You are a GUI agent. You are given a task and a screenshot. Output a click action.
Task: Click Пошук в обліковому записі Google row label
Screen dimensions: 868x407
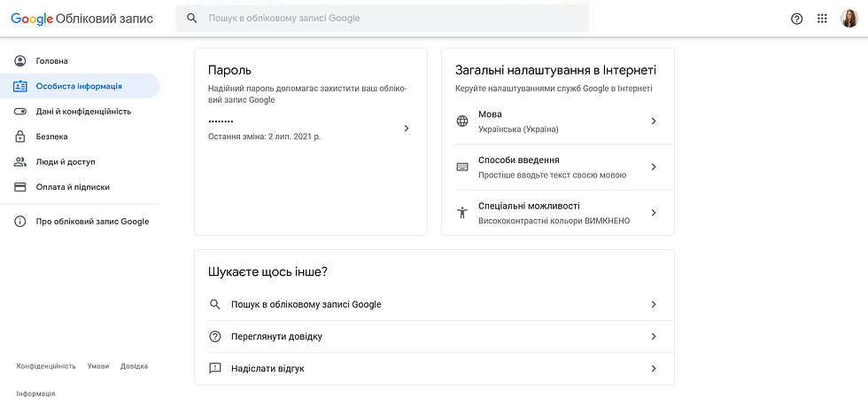pyautogui.click(x=306, y=304)
